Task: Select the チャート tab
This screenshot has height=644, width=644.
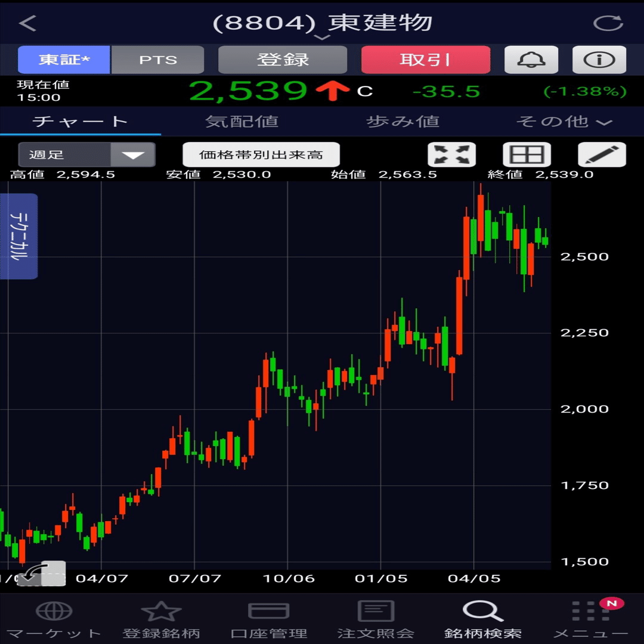Action: click(80, 122)
